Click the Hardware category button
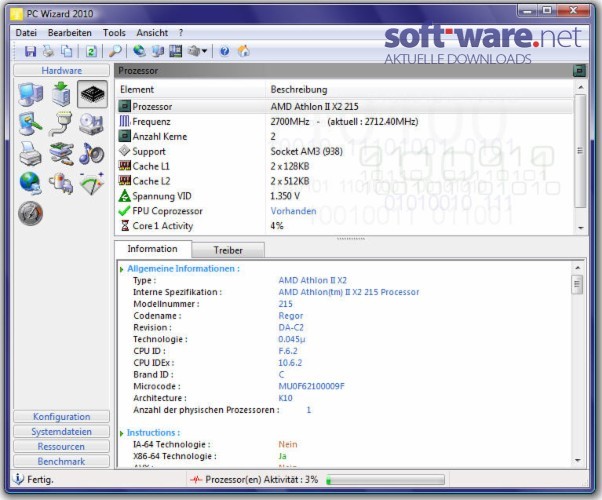This screenshot has height=500, width=602. coord(61,71)
